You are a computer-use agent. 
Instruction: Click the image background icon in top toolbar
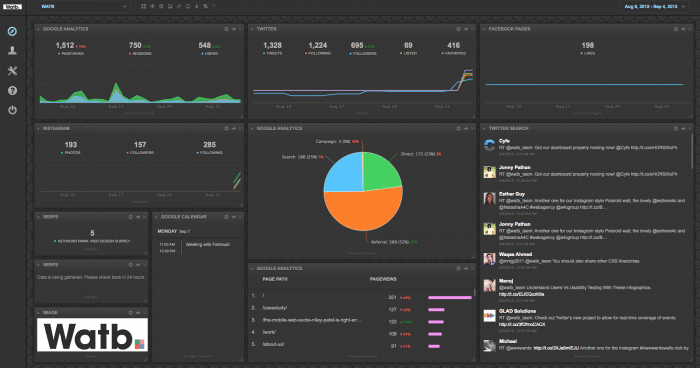pos(170,6)
